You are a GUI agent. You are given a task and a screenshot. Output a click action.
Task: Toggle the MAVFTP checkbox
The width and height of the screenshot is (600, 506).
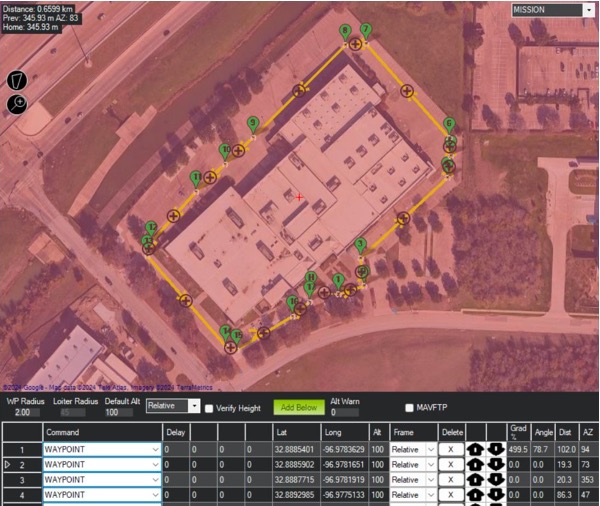[x=409, y=408]
